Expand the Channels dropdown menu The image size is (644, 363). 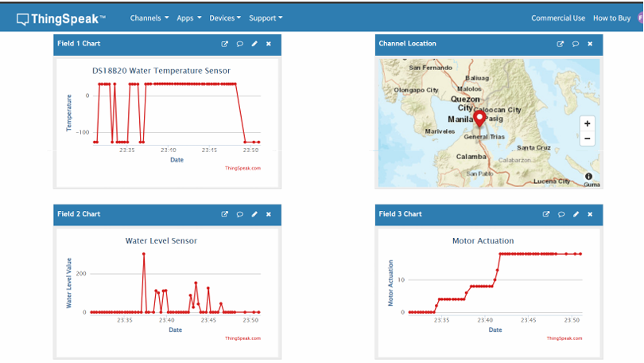pos(149,18)
